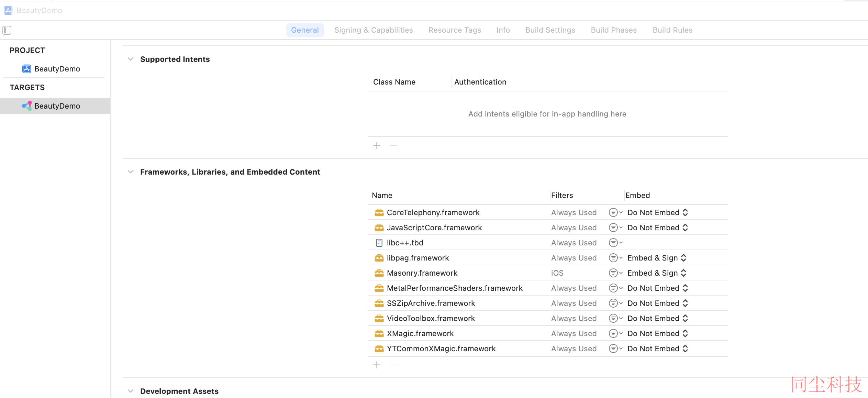Change Embed & Sign option for libpag.framework

tap(657, 258)
